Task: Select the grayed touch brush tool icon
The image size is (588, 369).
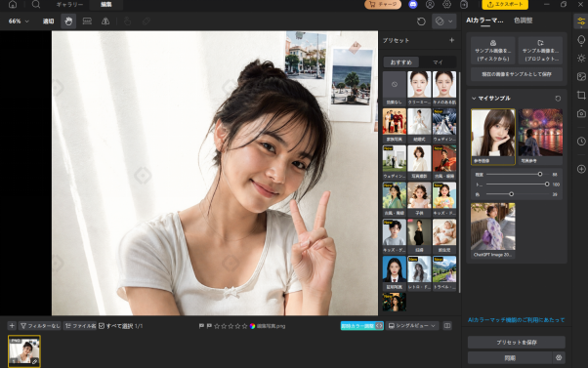Action: 128,21
